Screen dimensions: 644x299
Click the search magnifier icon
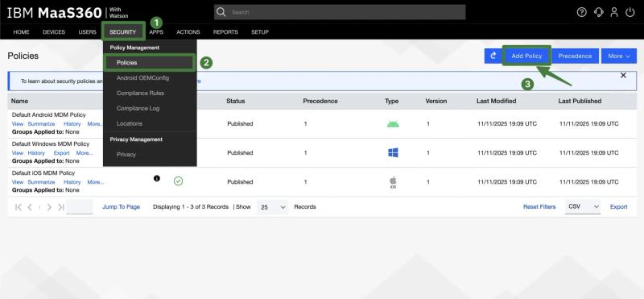pyautogui.click(x=221, y=12)
